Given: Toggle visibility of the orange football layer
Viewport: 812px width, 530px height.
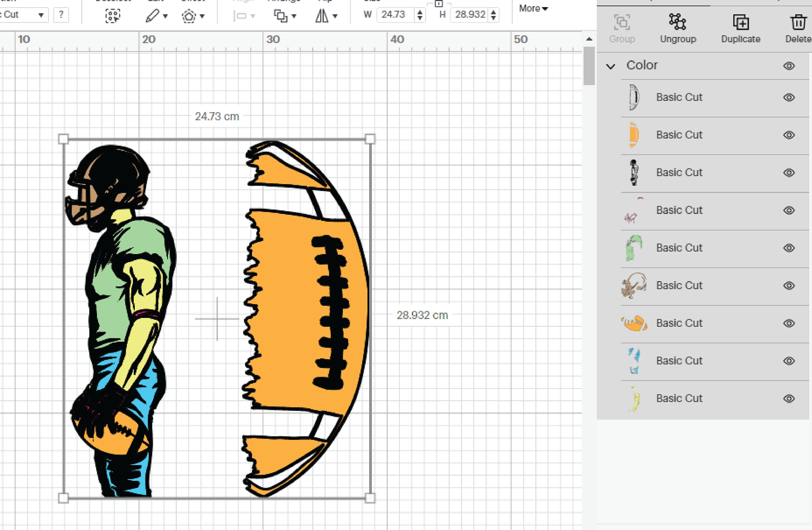Looking at the screenshot, I should click(x=788, y=135).
